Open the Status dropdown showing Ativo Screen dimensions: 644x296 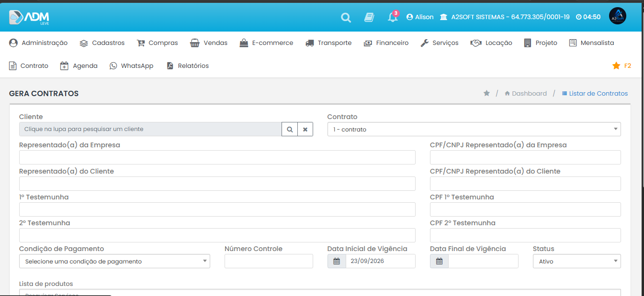[x=576, y=261]
